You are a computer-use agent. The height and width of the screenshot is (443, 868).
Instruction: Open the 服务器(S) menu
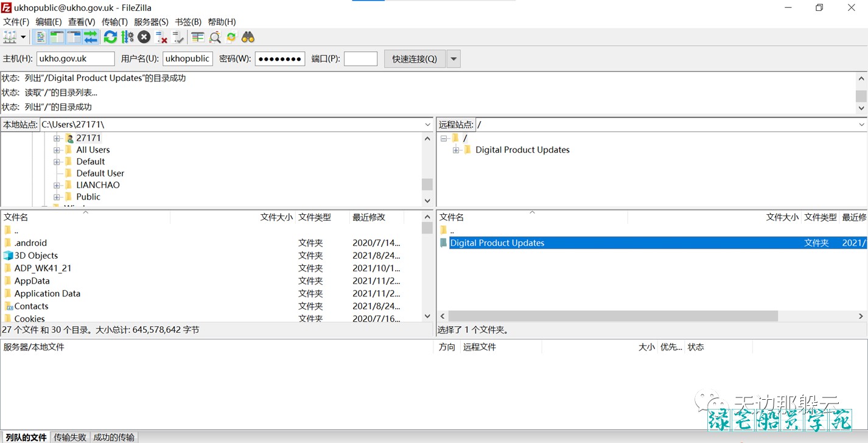(x=151, y=22)
